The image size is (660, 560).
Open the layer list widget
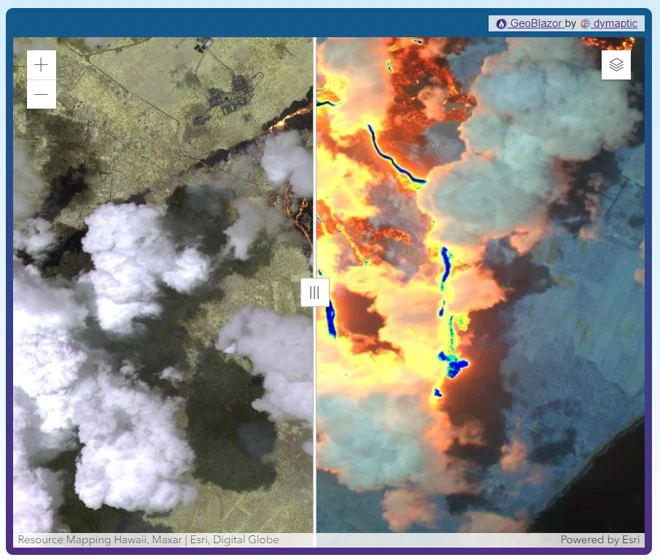click(616, 65)
